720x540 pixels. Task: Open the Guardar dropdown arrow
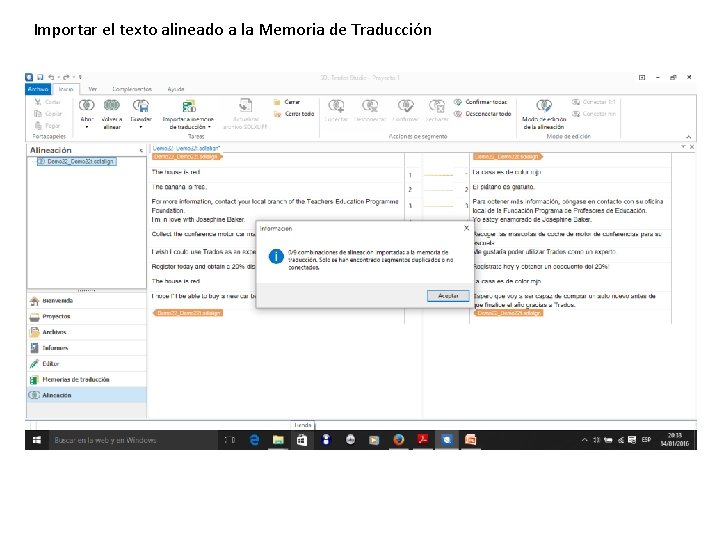(141, 127)
